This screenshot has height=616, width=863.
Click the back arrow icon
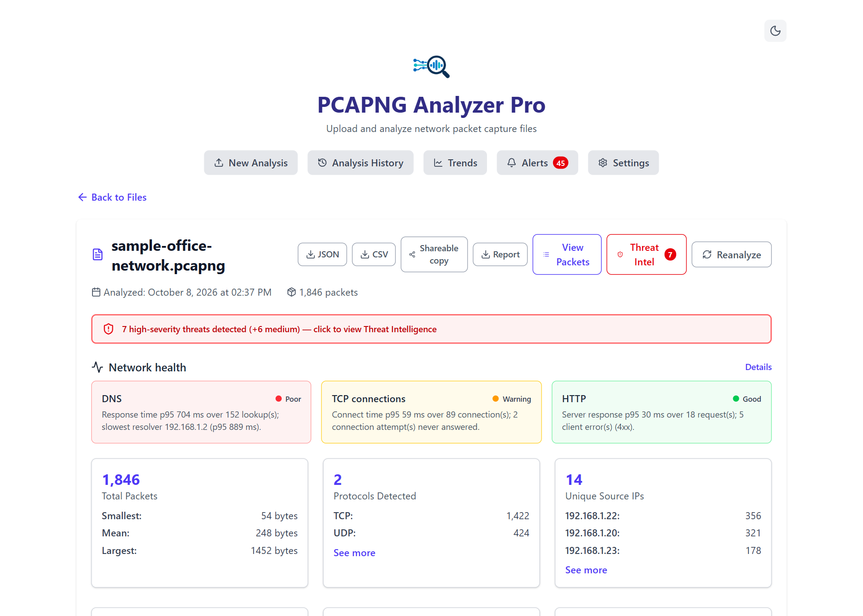(x=82, y=197)
